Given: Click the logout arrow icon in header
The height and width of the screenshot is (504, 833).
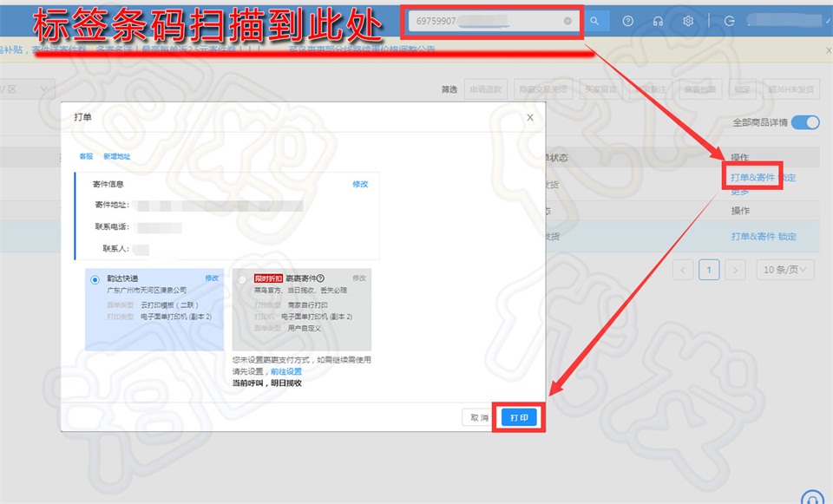Looking at the screenshot, I should click(729, 21).
